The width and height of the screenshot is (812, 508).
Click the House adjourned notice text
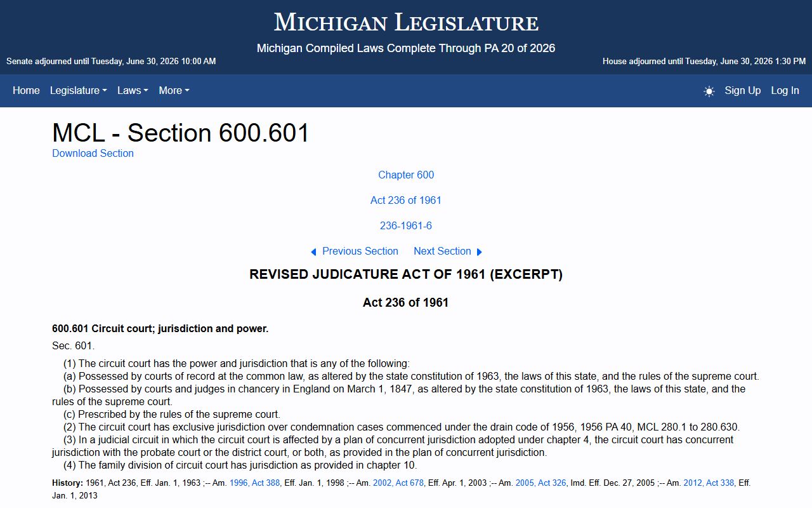click(704, 62)
